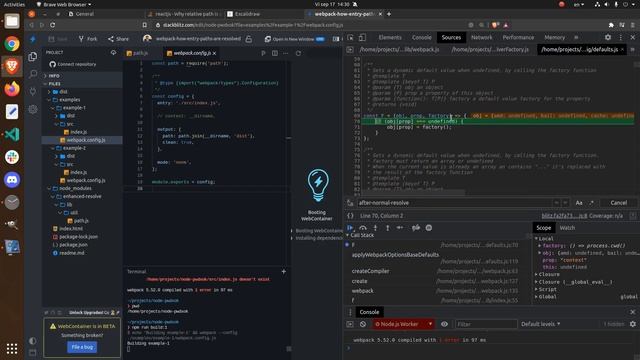This screenshot has width=640, height=360.
Task: Toggle DevTools sources navigator panel icon
Action: (x=350, y=50)
